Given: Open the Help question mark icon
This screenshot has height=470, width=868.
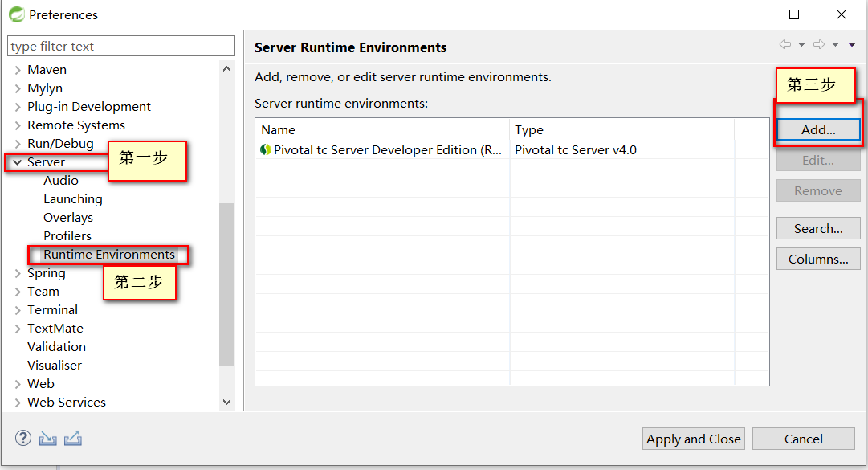Looking at the screenshot, I should pyautogui.click(x=23, y=439).
